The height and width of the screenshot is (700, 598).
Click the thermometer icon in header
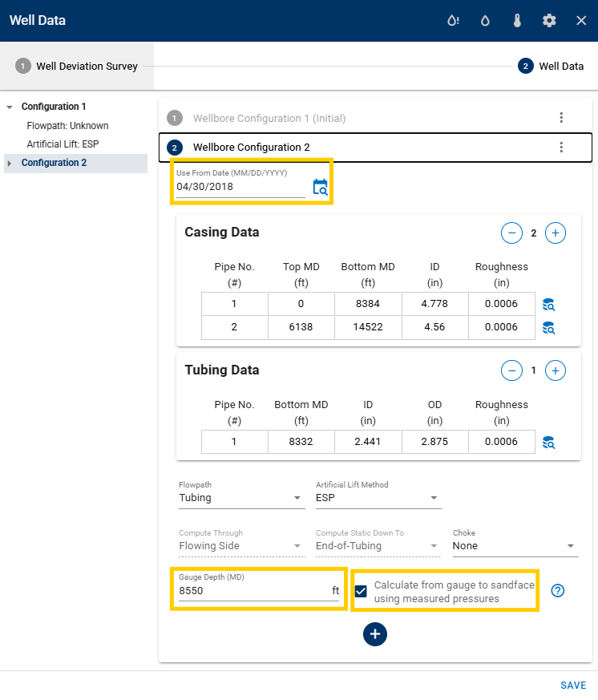pyautogui.click(x=517, y=21)
